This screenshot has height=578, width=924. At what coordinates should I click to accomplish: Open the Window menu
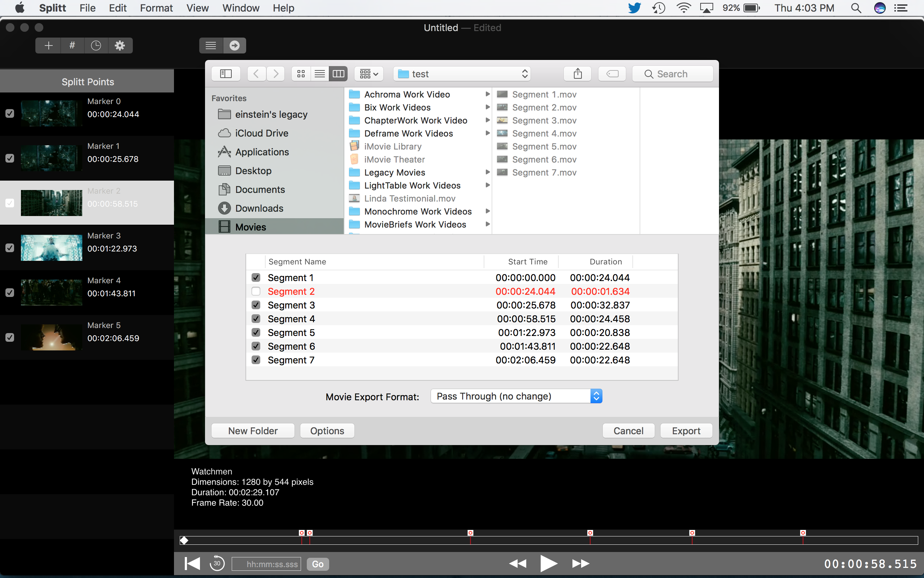pos(241,8)
